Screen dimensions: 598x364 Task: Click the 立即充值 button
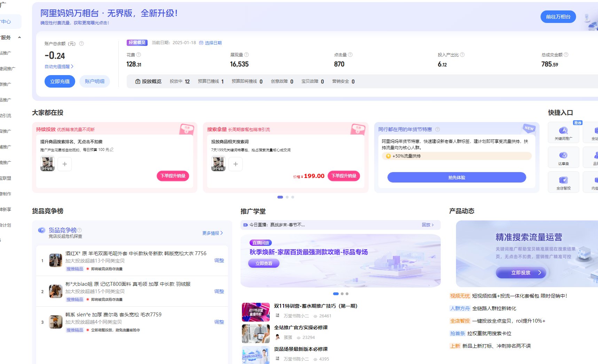[x=60, y=81]
